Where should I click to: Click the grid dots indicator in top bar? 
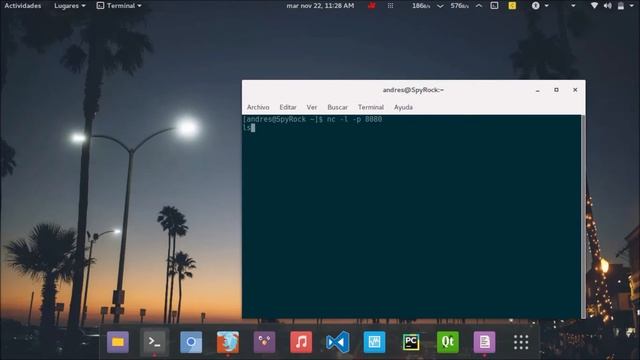(390, 6)
